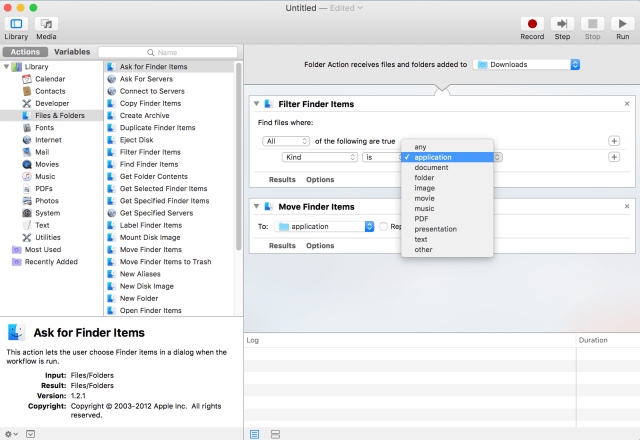The image size is (640, 440).
Task: Switch to the Variables tab
Action: tap(72, 52)
